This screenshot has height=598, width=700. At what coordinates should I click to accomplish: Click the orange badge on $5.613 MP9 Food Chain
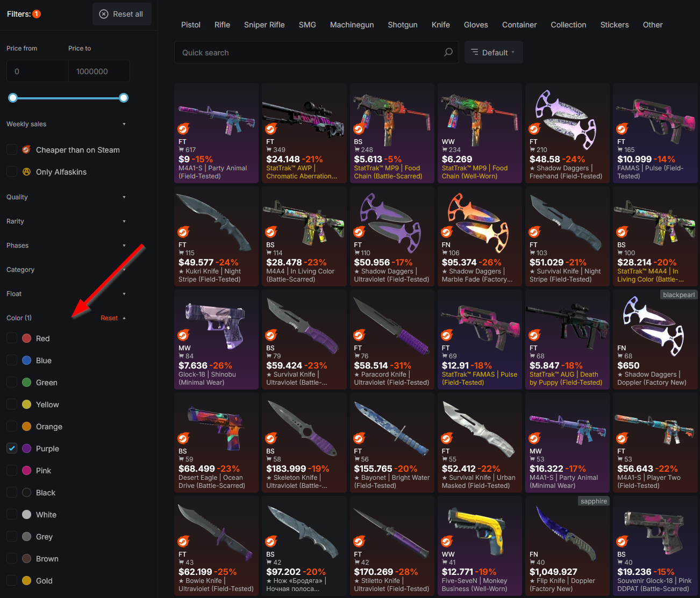click(359, 129)
